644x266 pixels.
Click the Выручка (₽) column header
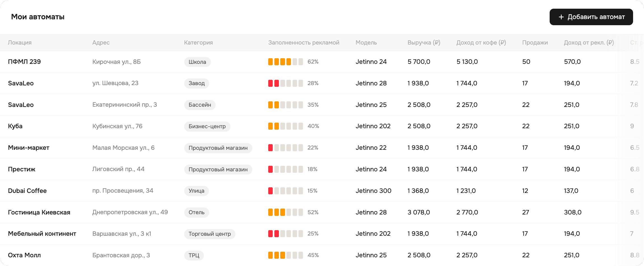[x=424, y=43]
